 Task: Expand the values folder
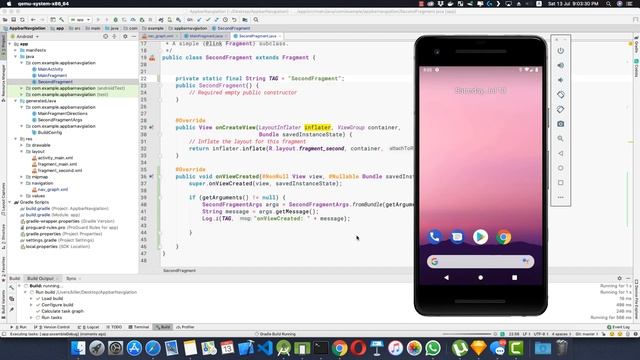tap(22, 196)
